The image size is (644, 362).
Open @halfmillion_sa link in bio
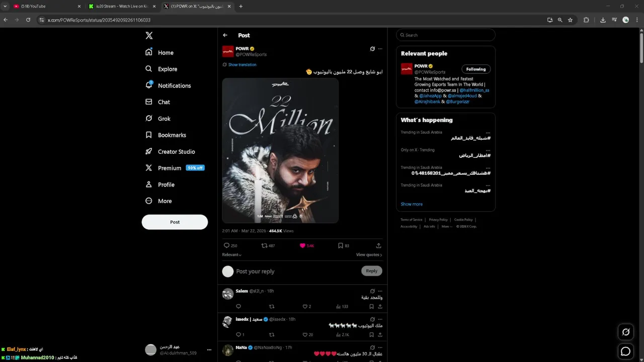point(474,90)
